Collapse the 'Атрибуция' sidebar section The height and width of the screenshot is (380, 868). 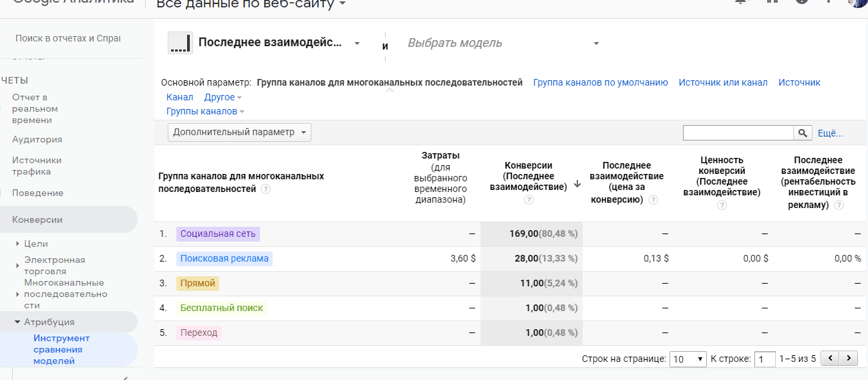(x=17, y=322)
